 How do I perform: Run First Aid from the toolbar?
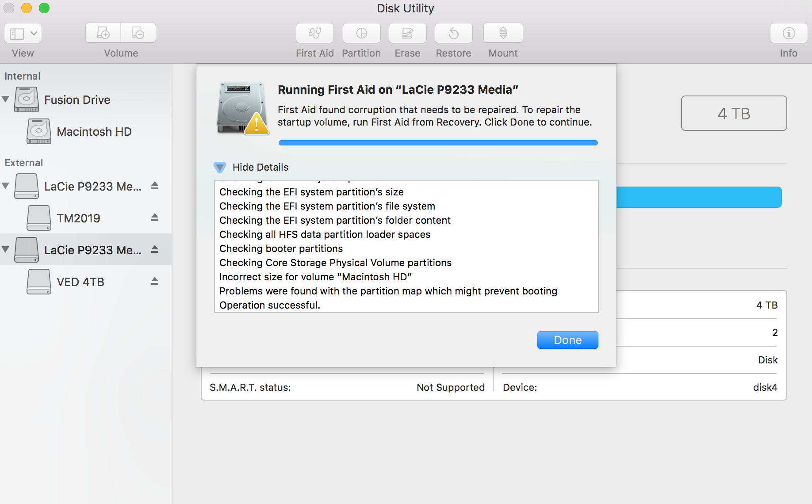click(x=315, y=33)
